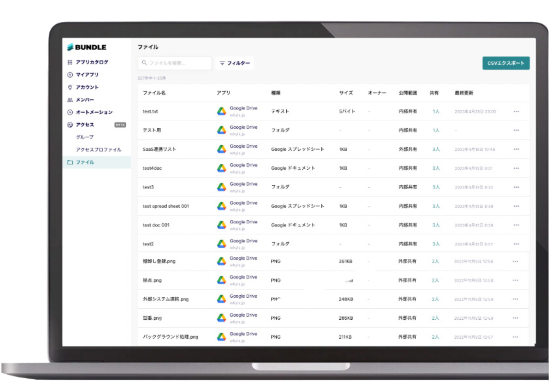Click テキスト type in test.txt row

coord(280,111)
